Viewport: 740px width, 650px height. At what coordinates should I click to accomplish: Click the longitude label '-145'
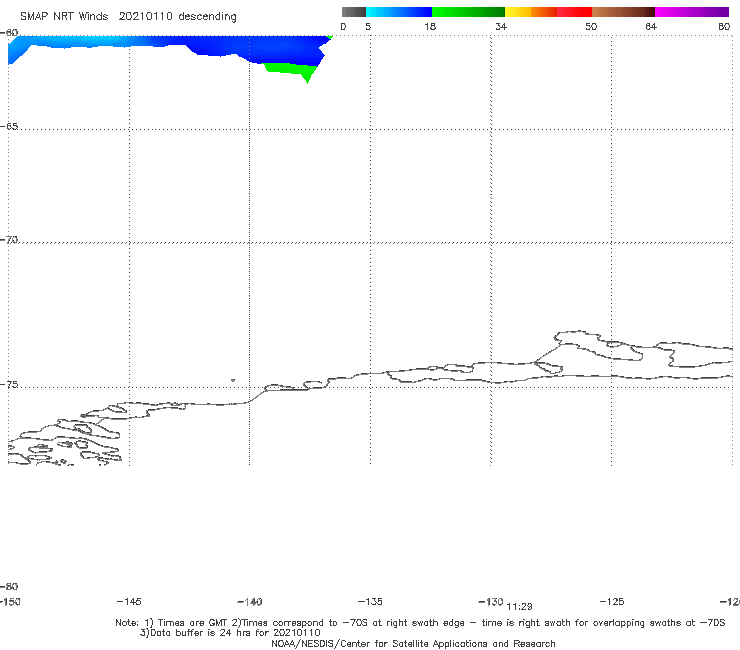129,602
